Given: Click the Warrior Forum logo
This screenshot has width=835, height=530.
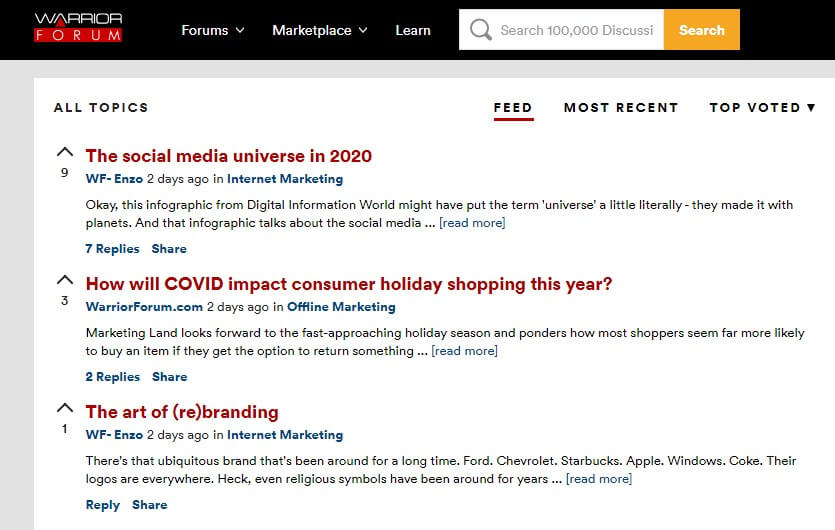Looking at the screenshot, I should click(x=78, y=27).
